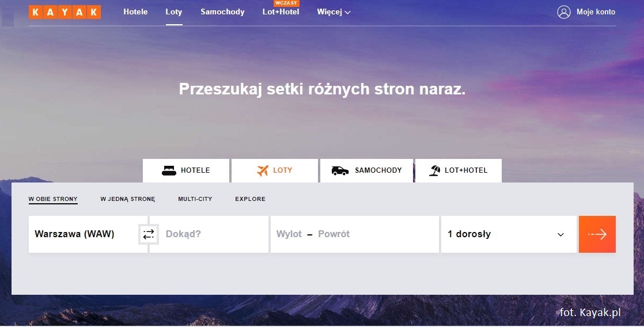Click the KAYAK logo

[65, 12]
